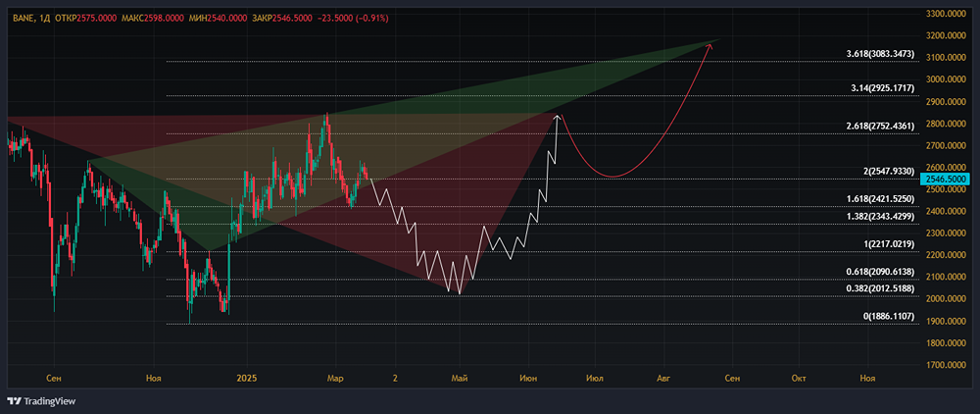Viewport: 980px width, 414px height.
Task: Click 2500.0000 on the price scale
Action: point(946,189)
